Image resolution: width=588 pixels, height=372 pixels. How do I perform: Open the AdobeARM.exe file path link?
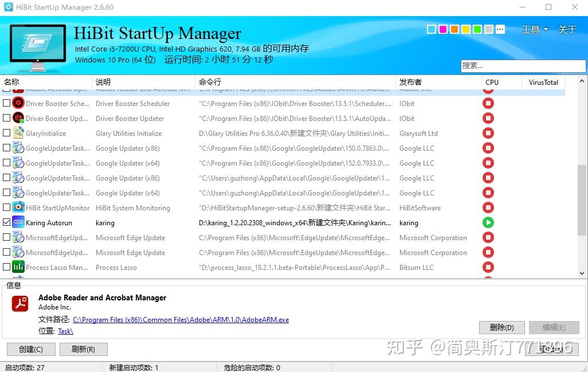(181, 320)
